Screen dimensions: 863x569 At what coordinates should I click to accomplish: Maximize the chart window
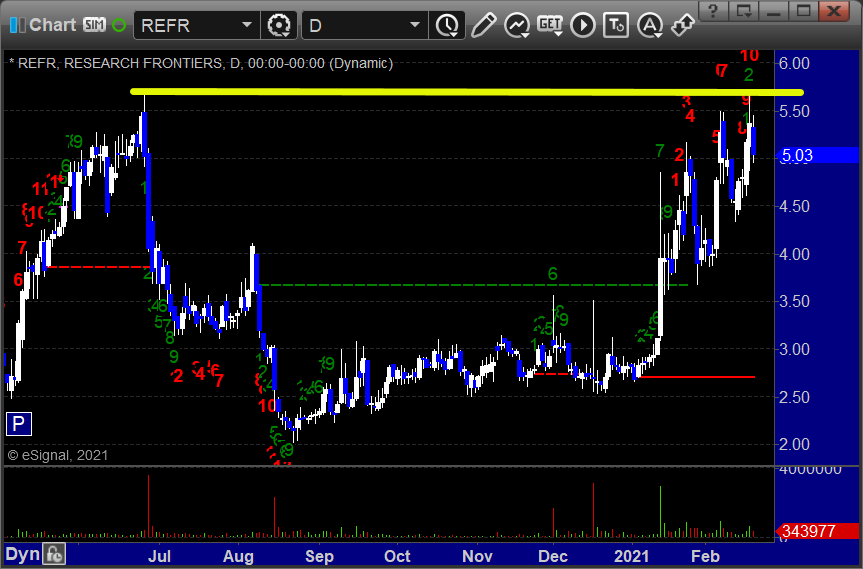point(804,10)
